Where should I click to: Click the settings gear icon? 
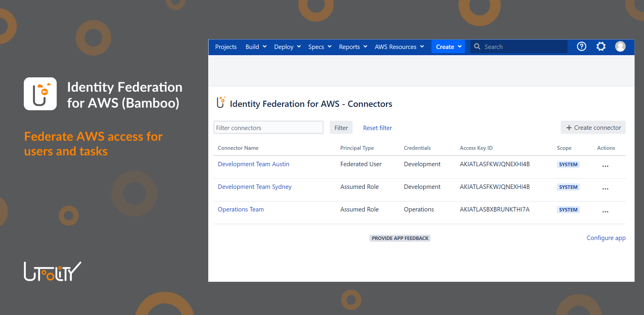[601, 46]
